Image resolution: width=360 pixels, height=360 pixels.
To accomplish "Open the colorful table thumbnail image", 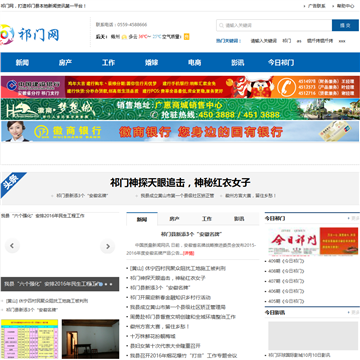I will click(x=29, y=339).
